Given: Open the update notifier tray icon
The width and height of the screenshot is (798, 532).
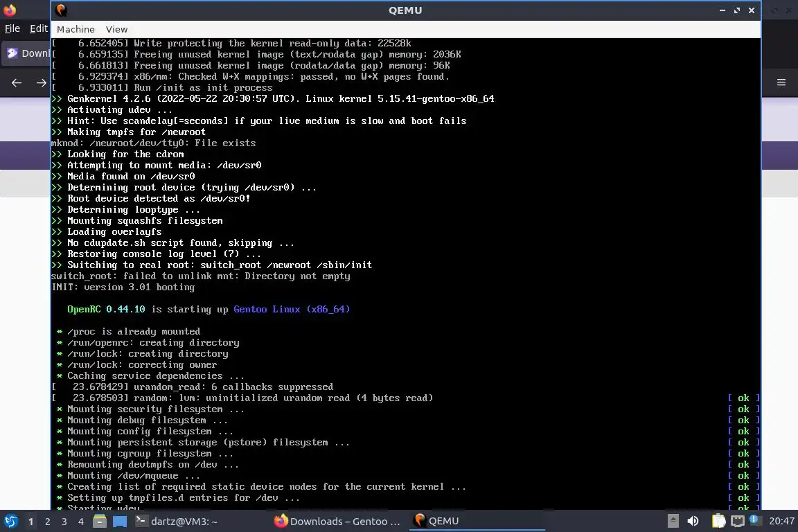Looking at the screenshot, I should click(x=755, y=520).
